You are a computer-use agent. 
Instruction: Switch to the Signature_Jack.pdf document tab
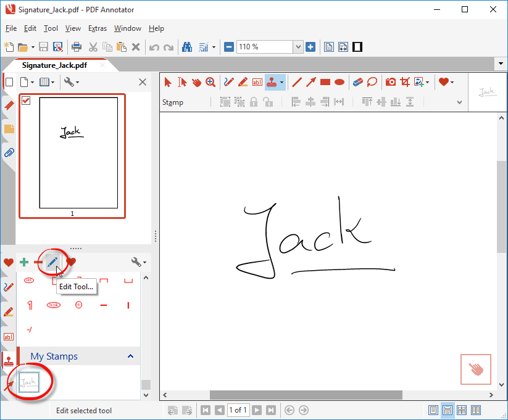[x=54, y=65]
